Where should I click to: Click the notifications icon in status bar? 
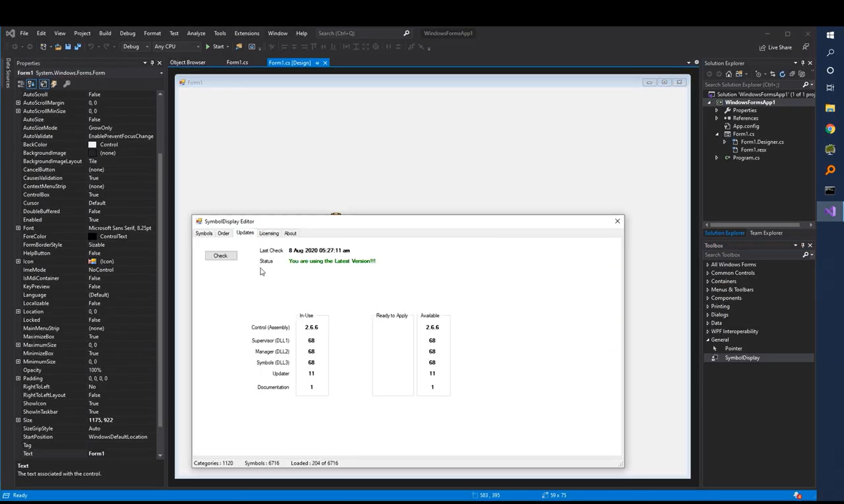pos(797,495)
